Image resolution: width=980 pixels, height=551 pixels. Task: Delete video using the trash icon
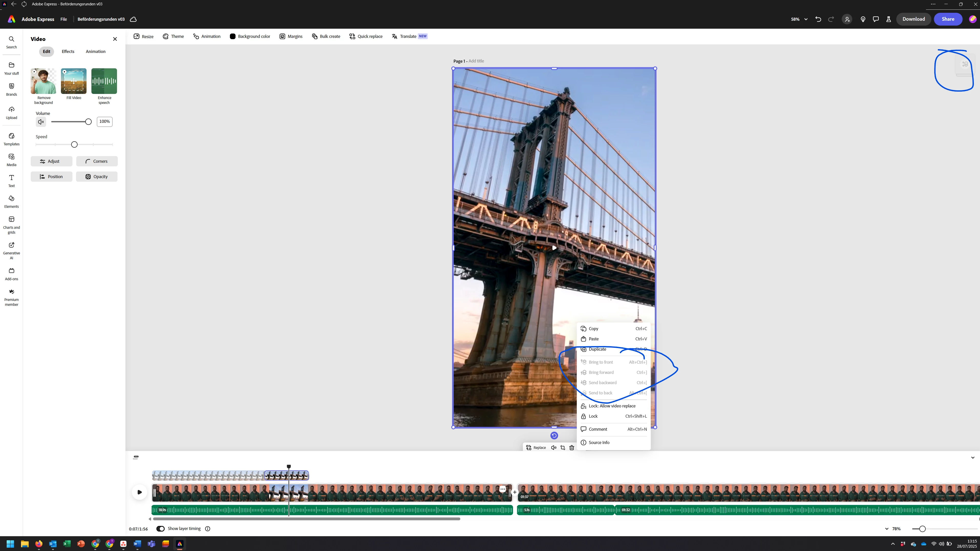click(571, 448)
